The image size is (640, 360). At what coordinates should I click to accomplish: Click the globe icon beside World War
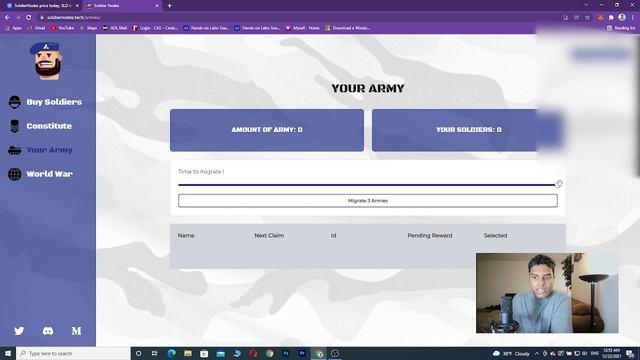15,174
